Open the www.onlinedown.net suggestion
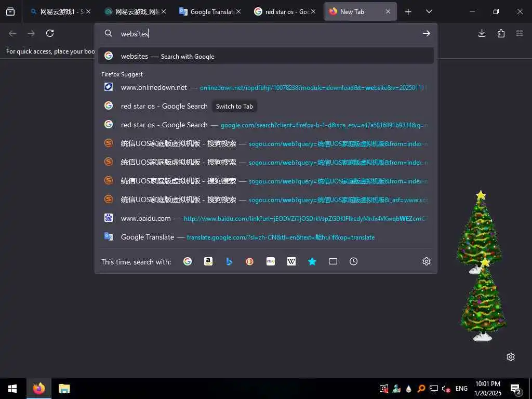Viewport: 532px width, 399px height. point(266,87)
